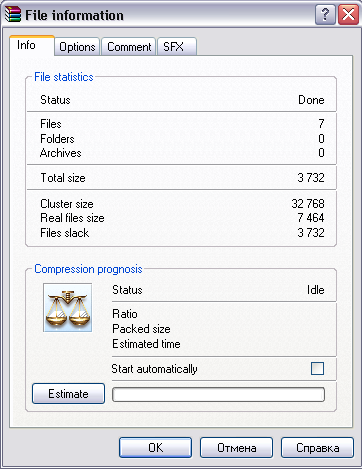
Task: Open the Comment tab
Action: point(129,47)
